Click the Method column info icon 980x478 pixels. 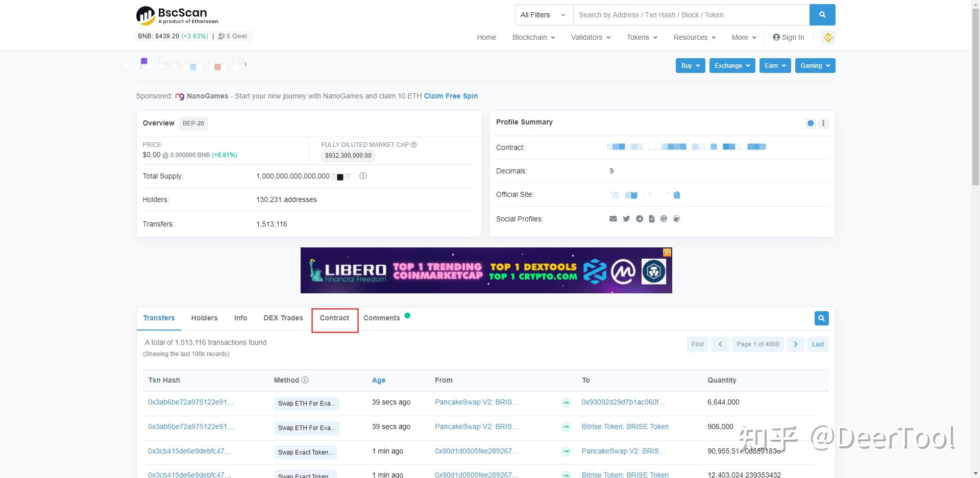(305, 380)
